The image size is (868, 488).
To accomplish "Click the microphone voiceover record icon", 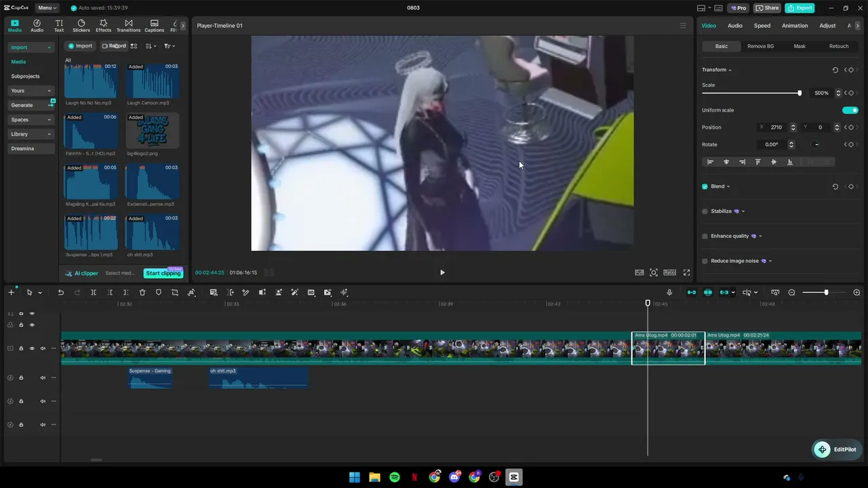I will tap(669, 292).
